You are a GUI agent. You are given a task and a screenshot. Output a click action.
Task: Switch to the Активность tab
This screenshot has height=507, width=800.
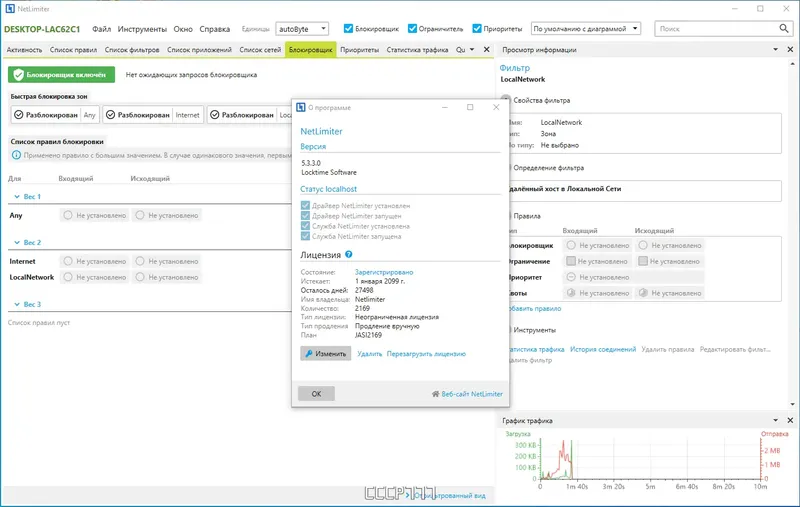tap(24, 49)
